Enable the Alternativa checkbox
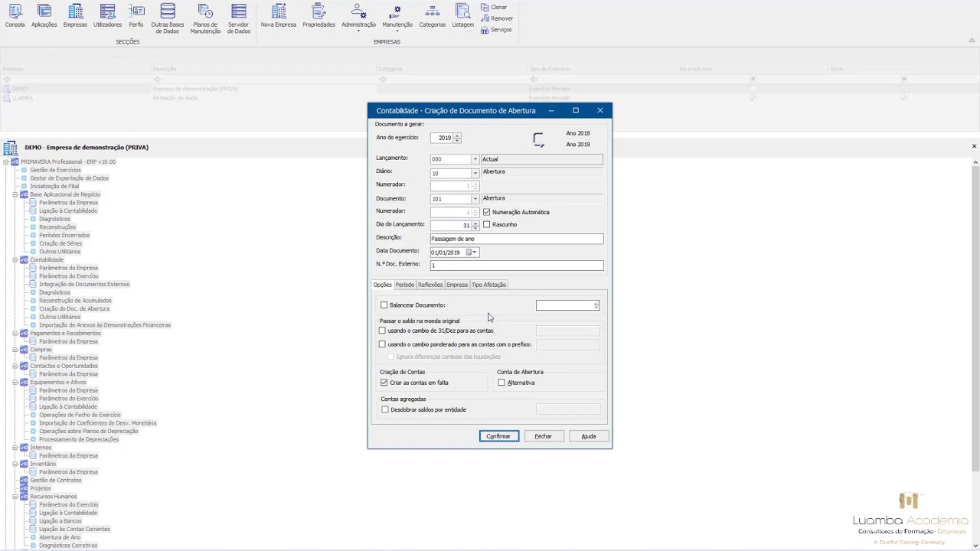Image resolution: width=980 pixels, height=551 pixels. pos(501,383)
